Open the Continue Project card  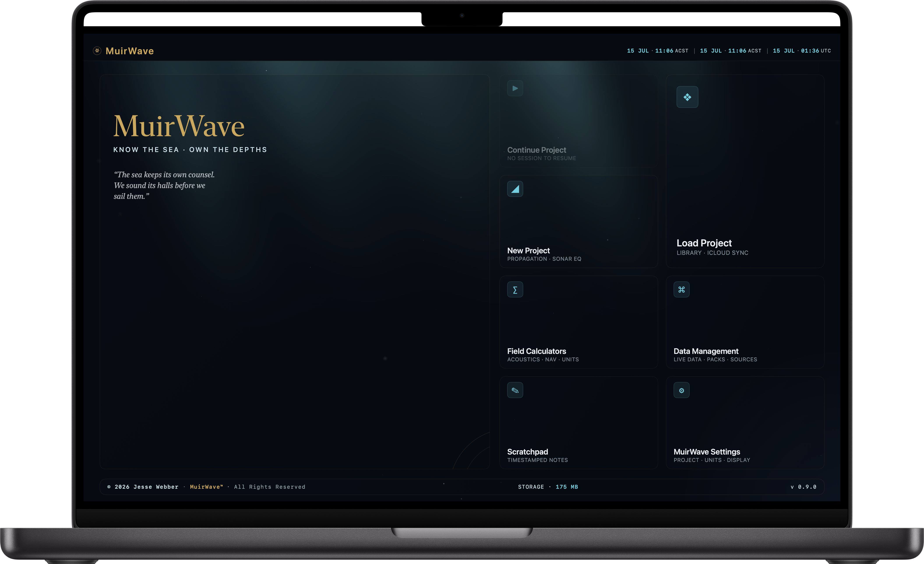coord(579,121)
